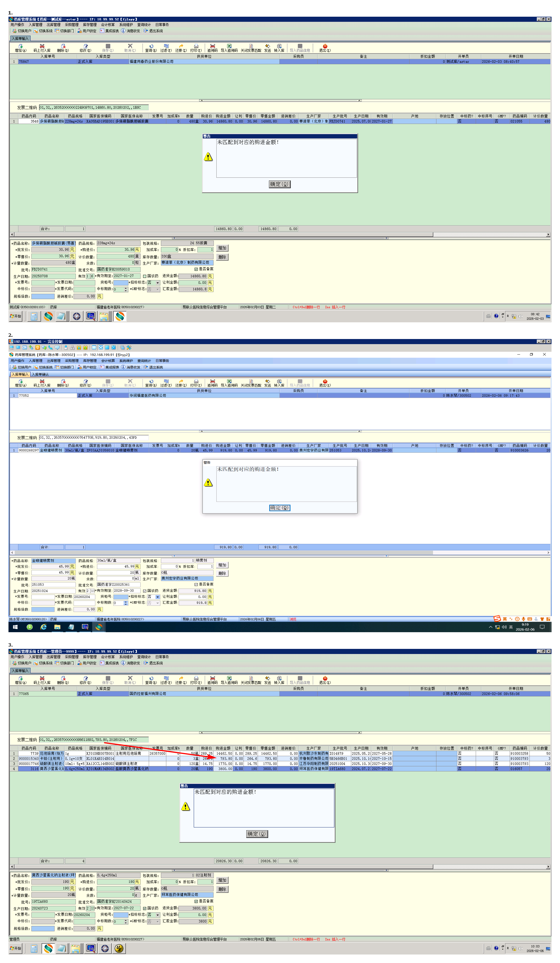Click 追溯码 barcode icon in second screenshot
This screenshot has width=560, height=963.
click(x=212, y=381)
